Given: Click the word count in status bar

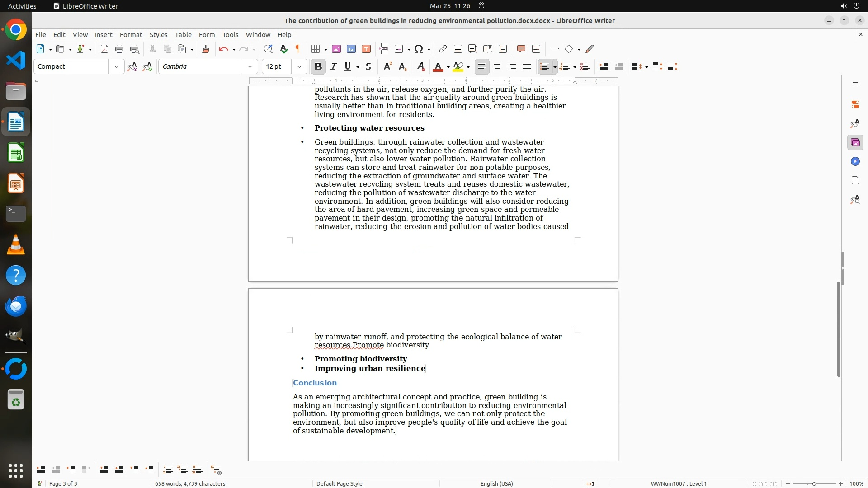Looking at the screenshot, I should tap(190, 483).
